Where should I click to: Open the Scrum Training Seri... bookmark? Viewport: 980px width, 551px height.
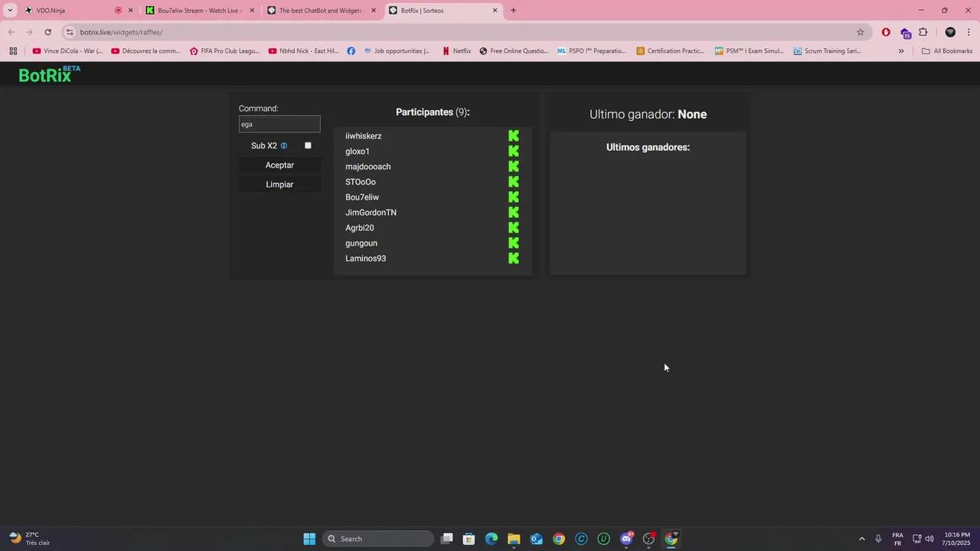(x=828, y=51)
